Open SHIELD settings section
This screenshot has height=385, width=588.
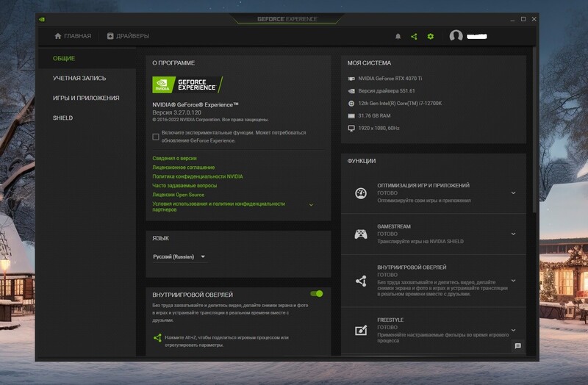(62, 118)
